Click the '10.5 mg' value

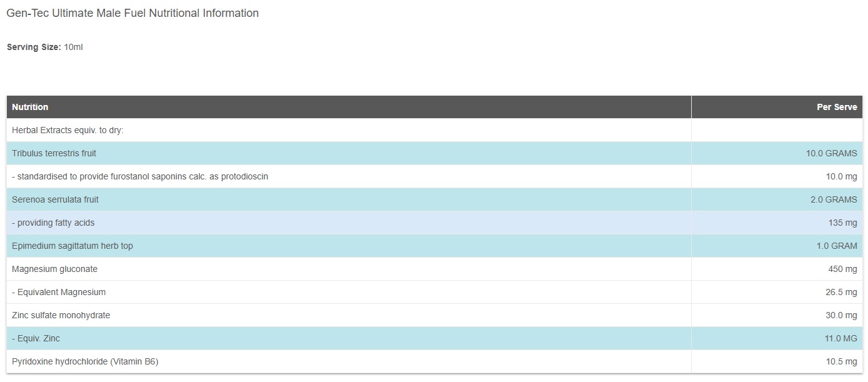click(x=841, y=361)
